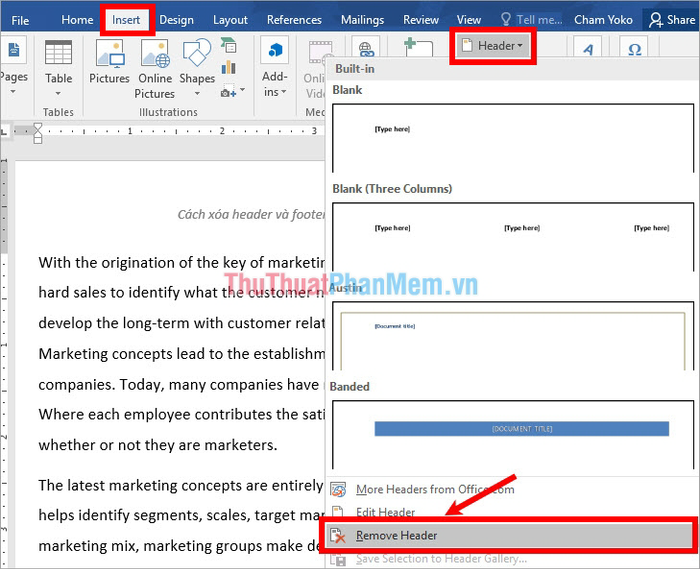The width and height of the screenshot is (700, 569).
Task: Click the Share button
Action: click(x=672, y=20)
